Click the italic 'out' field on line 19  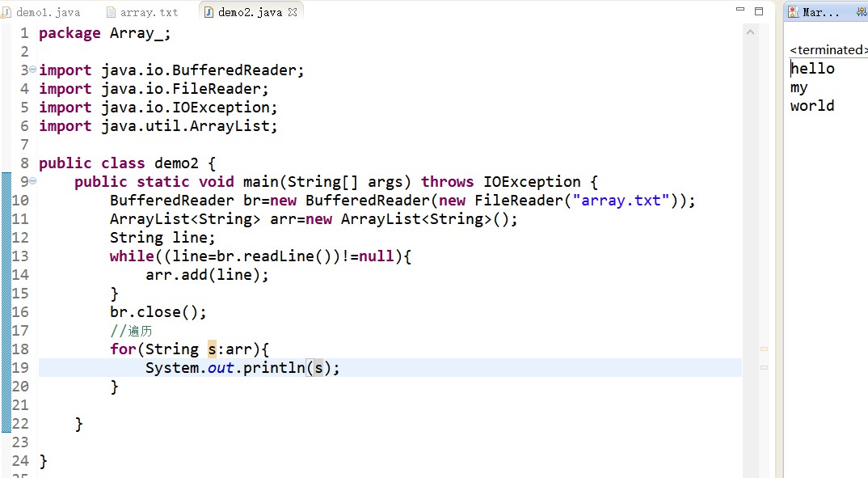(221, 368)
